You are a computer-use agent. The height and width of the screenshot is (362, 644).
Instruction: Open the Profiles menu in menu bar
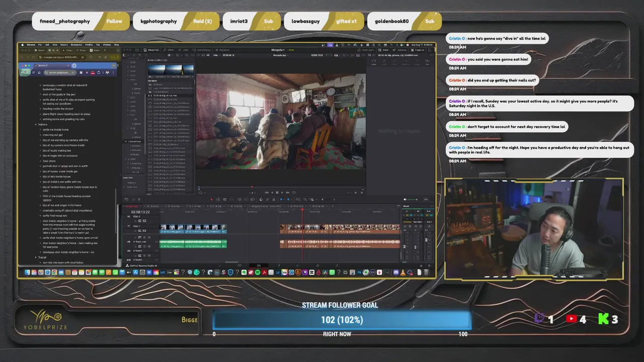89,45
